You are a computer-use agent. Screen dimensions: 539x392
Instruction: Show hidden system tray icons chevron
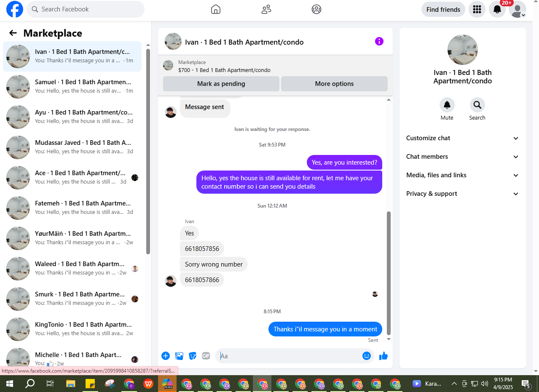[454, 384]
